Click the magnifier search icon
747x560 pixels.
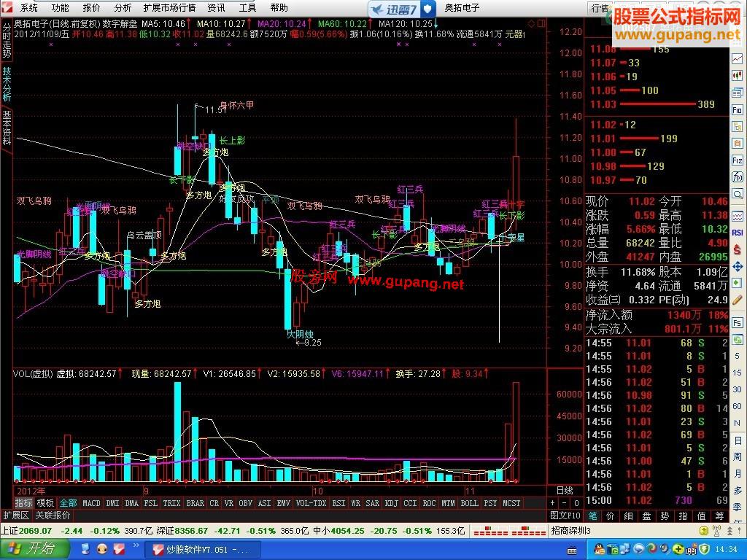[737, 194]
